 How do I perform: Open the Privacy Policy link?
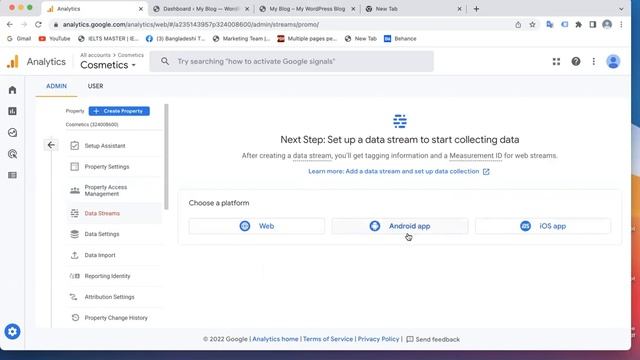(x=378, y=339)
